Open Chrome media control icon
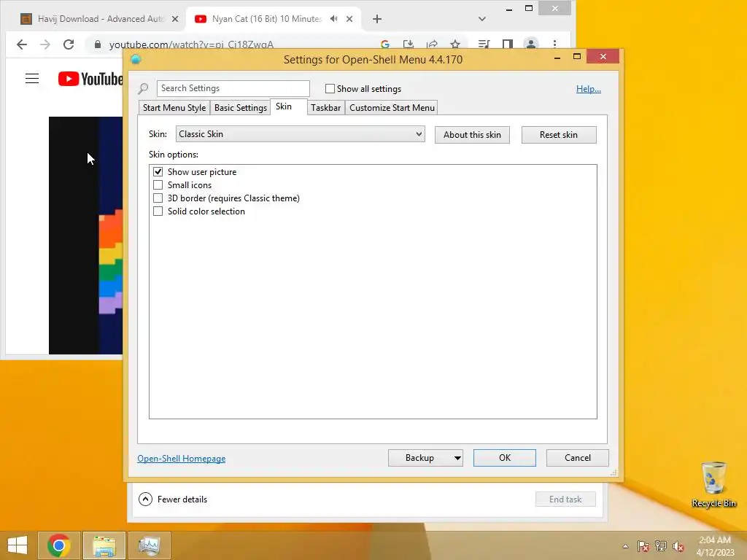 click(x=484, y=44)
